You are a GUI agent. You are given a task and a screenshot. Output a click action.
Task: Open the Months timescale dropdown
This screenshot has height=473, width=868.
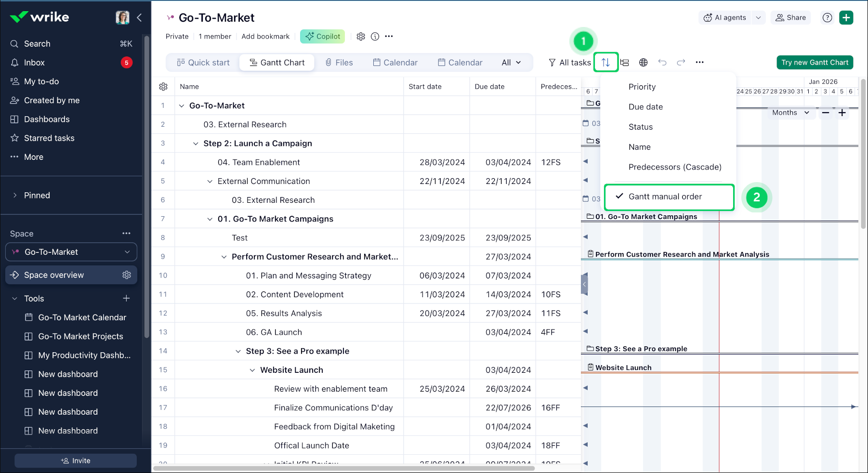click(790, 113)
